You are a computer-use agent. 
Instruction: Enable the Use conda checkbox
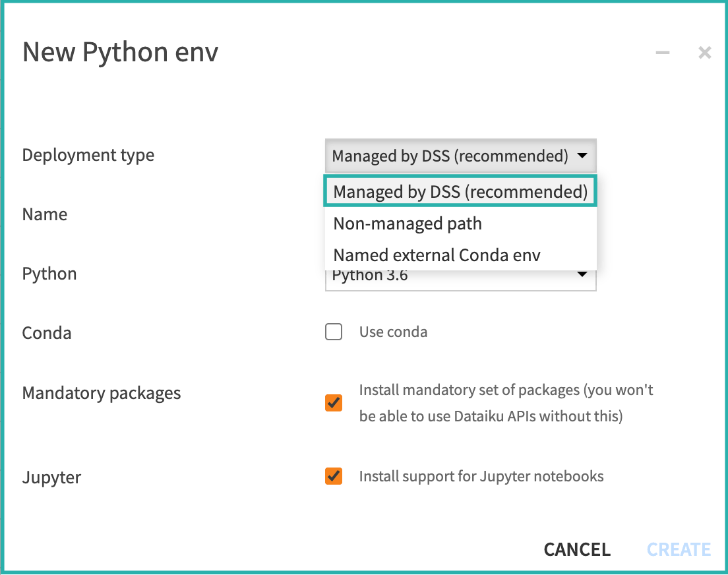tap(334, 332)
